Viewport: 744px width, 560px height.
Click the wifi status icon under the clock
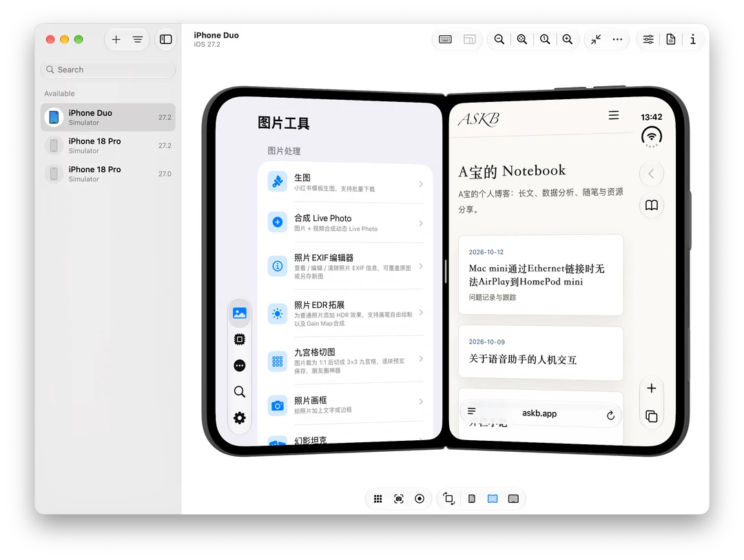click(652, 136)
